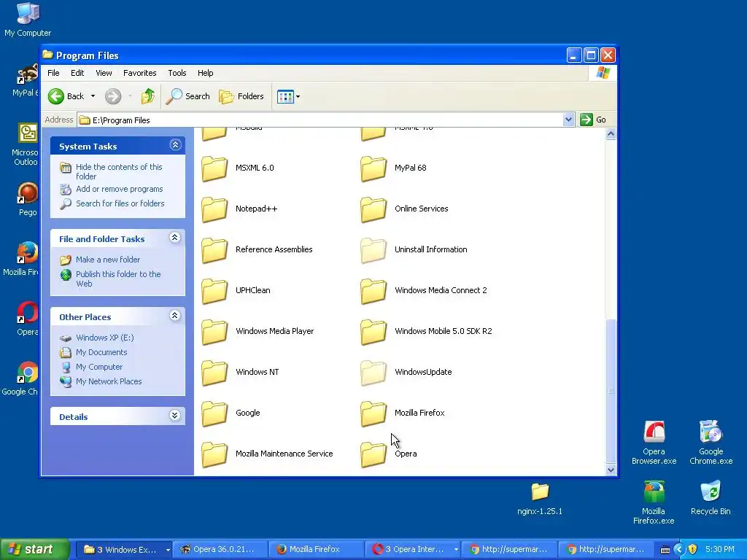
Task: Open the Help menu
Action: click(x=205, y=73)
